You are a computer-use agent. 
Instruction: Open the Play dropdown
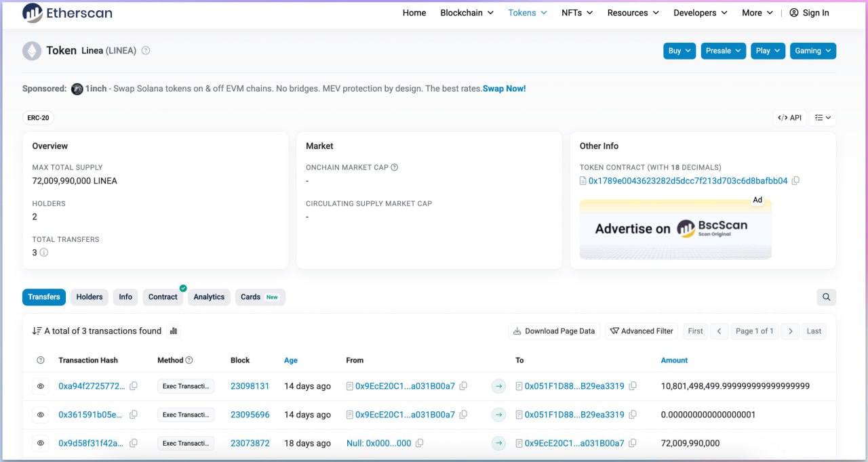(x=768, y=51)
